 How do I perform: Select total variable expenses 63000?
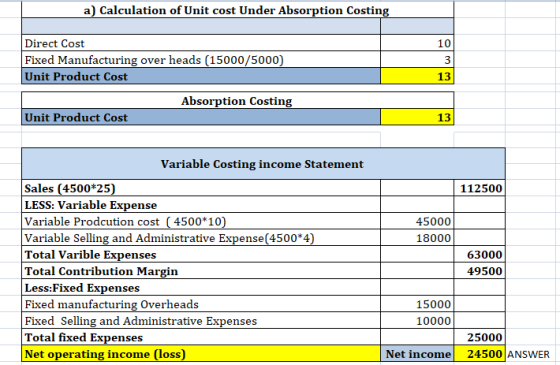[x=479, y=254]
